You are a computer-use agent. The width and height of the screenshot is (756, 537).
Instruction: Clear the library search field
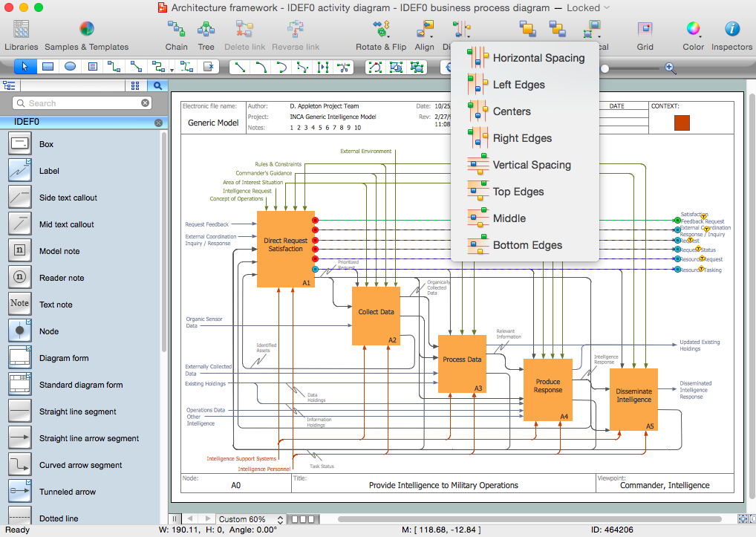tap(144, 104)
